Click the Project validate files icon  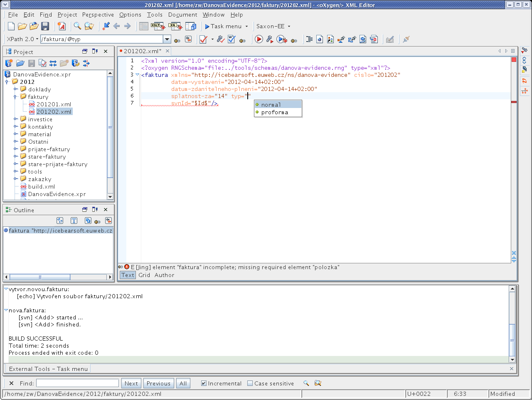(42, 63)
